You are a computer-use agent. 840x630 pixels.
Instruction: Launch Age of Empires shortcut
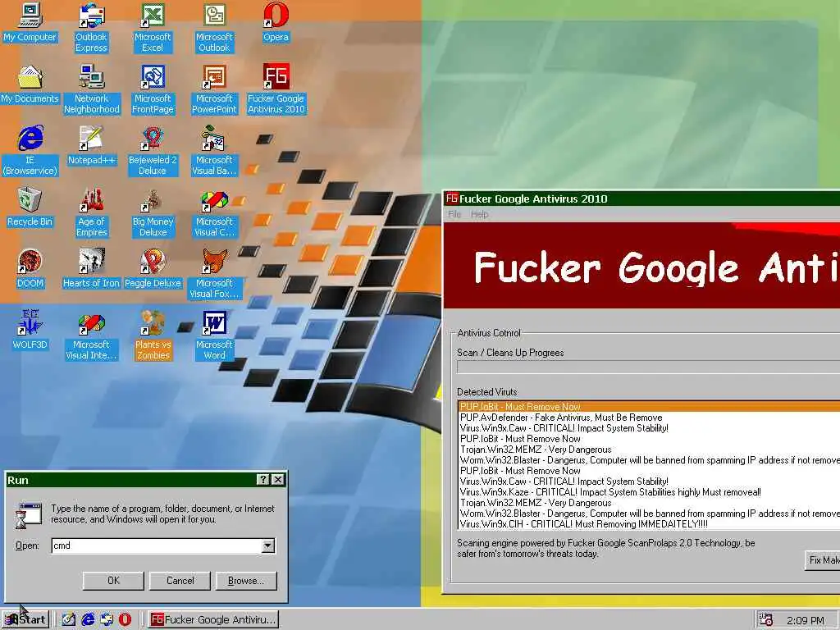pyautogui.click(x=92, y=212)
